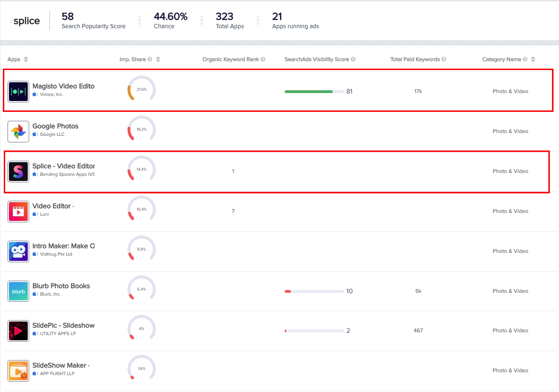Image resolution: width=559 pixels, height=392 pixels.
Task: Click the help icon next to SearchAds Visibility Score
Action: [353, 59]
